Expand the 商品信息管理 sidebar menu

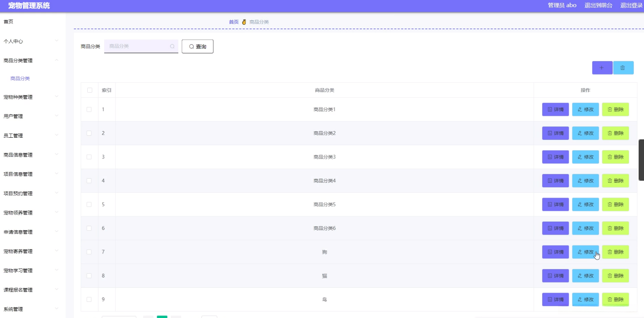coord(33,155)
